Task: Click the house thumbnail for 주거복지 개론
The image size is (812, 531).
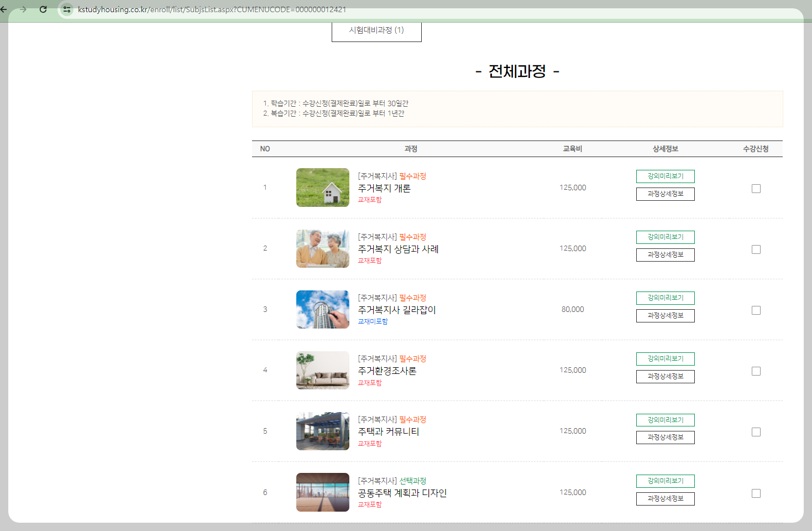Action: click(x=323, y=188)
